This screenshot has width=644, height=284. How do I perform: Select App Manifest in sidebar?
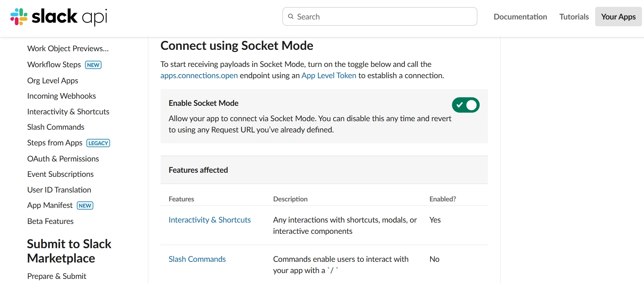point(50,205)
